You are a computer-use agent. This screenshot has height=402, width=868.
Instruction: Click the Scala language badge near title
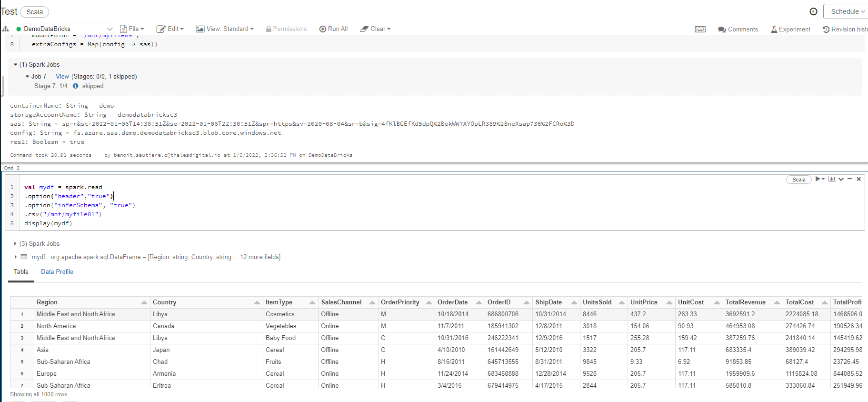34,12
